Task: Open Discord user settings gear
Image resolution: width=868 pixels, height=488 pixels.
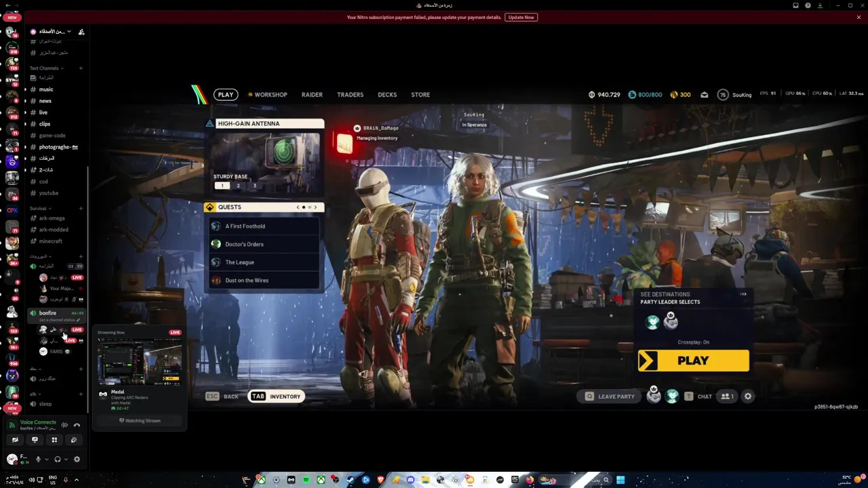Action: click(77, 460)
